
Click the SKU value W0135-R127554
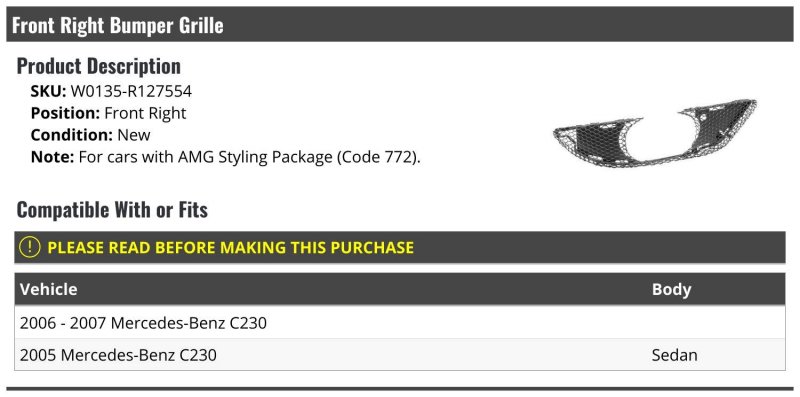[131, 91]
